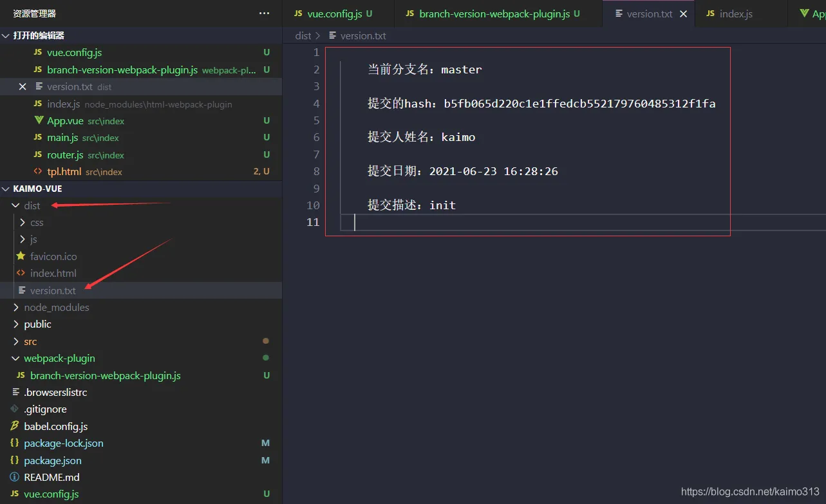Click the commit description init text
Screen dimensions: 826x504
(x=443, y=205)
